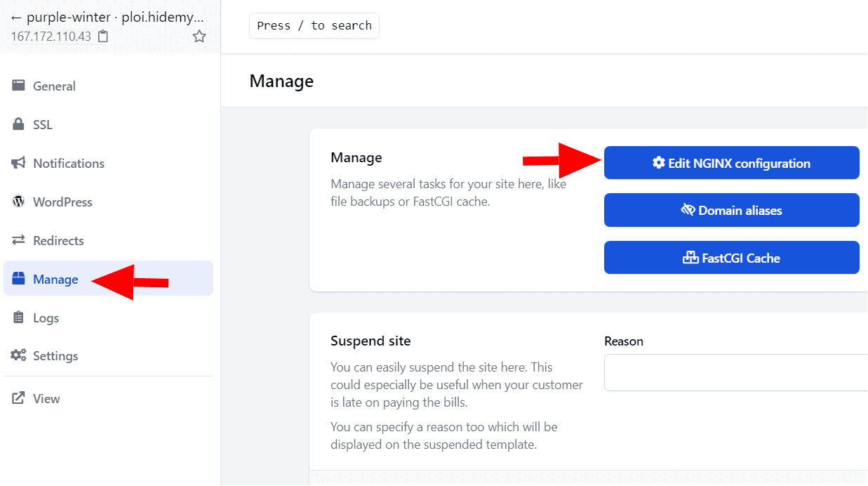Click the Press / to search box
Image resolution: width=868 pixels, height=486 pixels.
[314, 26]
